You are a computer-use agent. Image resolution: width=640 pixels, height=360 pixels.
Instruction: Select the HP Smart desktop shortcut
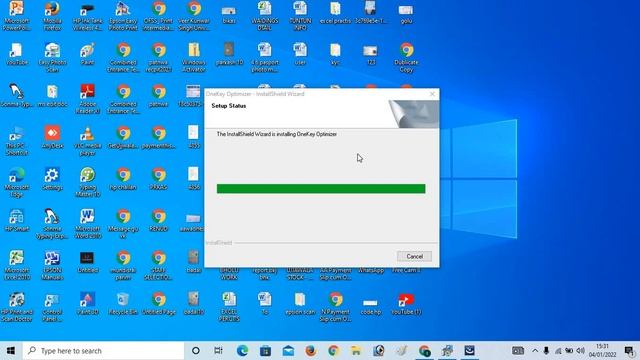pos(16,220)
